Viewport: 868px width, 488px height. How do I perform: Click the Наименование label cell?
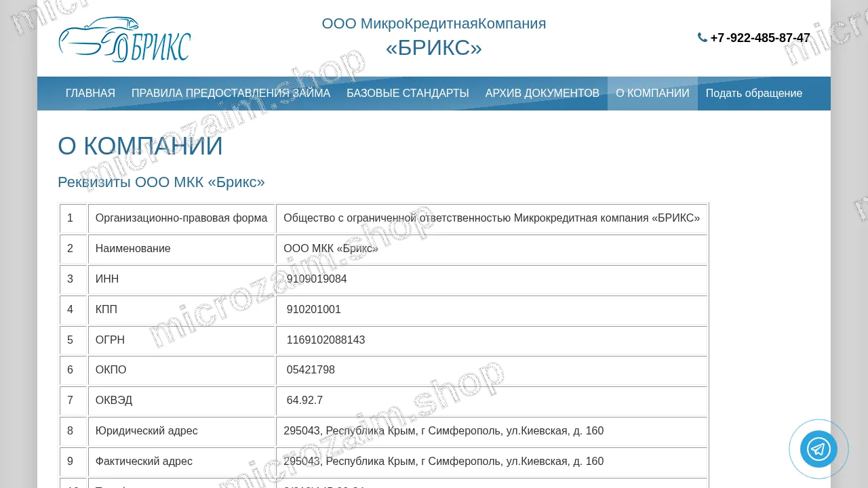pos(181,249)
